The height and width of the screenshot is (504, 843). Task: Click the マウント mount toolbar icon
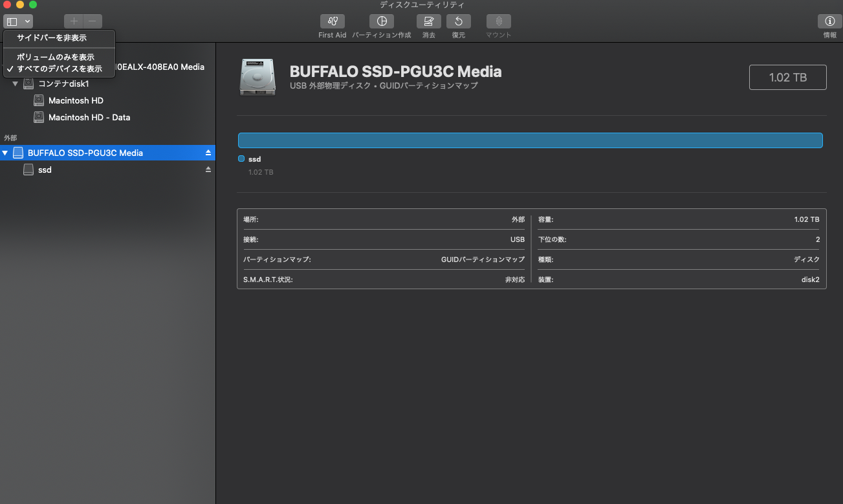[499, 21]
